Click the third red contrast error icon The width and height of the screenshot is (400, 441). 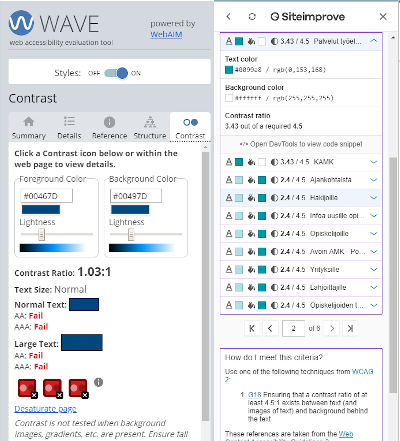pyautogui.click(x=78, y=388)
